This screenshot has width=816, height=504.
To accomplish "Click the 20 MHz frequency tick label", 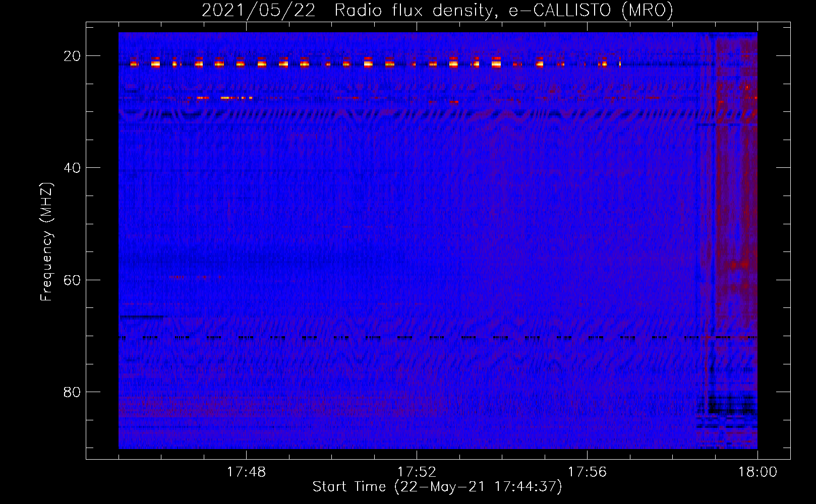I will click(72, 56).
